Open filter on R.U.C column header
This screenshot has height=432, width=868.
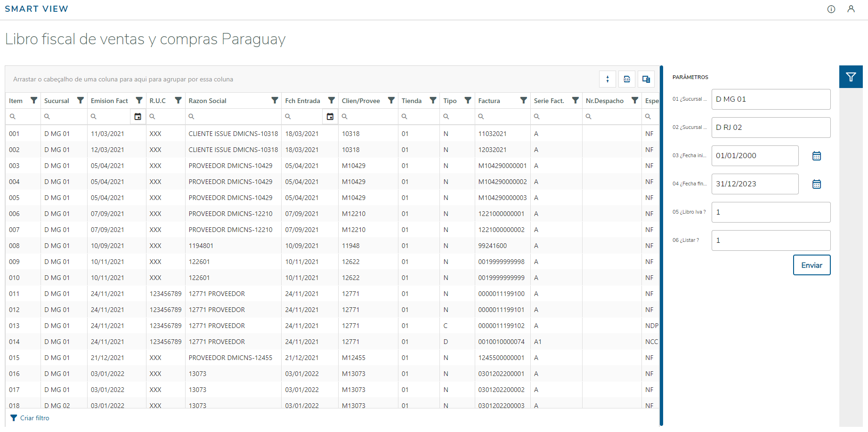click(178, 100)
